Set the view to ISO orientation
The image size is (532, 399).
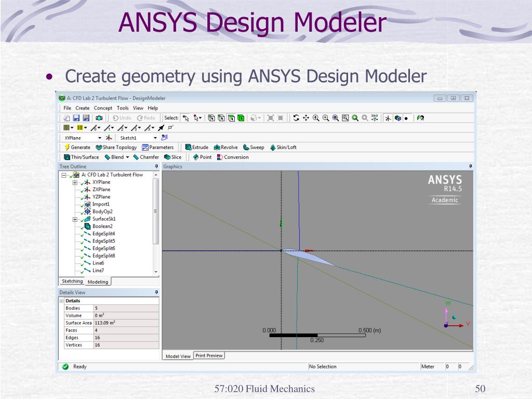pyautogui.click(x=375, y=118)
